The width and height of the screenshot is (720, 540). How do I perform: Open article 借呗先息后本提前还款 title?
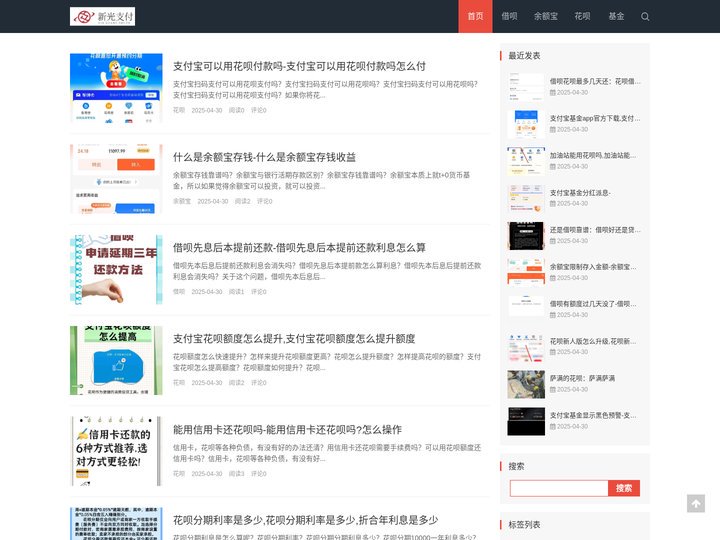(299, 248)
